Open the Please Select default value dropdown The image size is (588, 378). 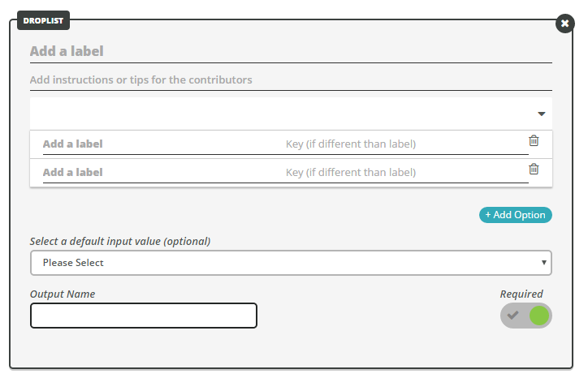click(291, 263)
